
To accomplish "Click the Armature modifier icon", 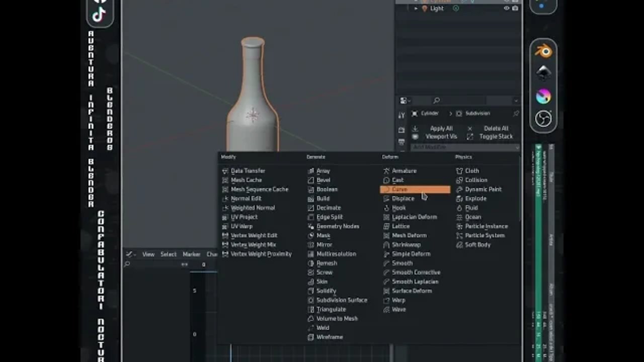I will pyautogui.click(x=386, y=171).
